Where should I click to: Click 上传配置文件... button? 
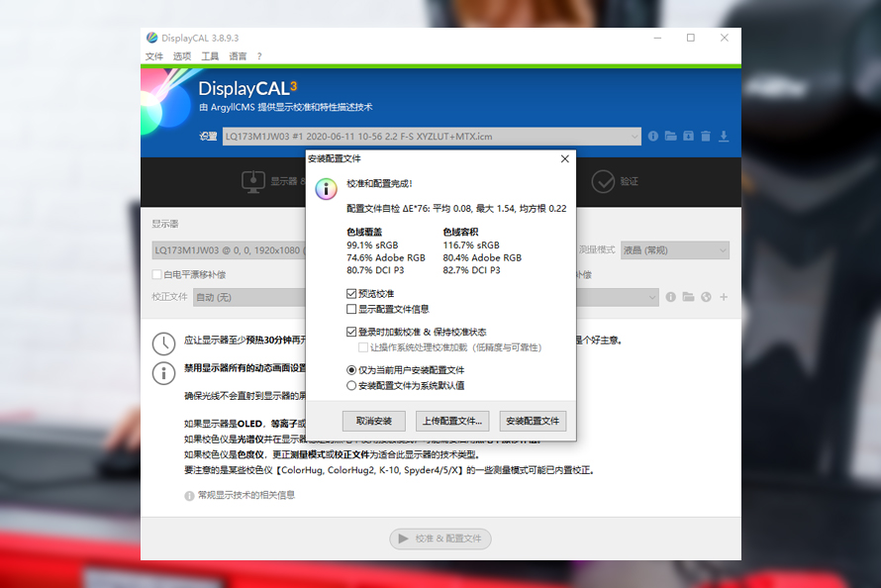tap(452, 421)
